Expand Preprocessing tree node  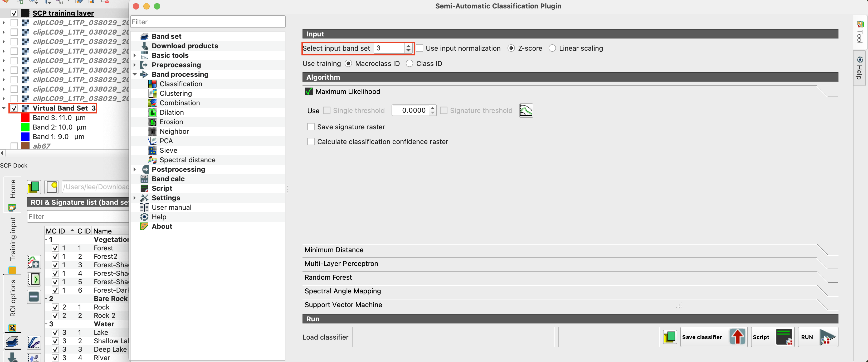tap(135, 64)
